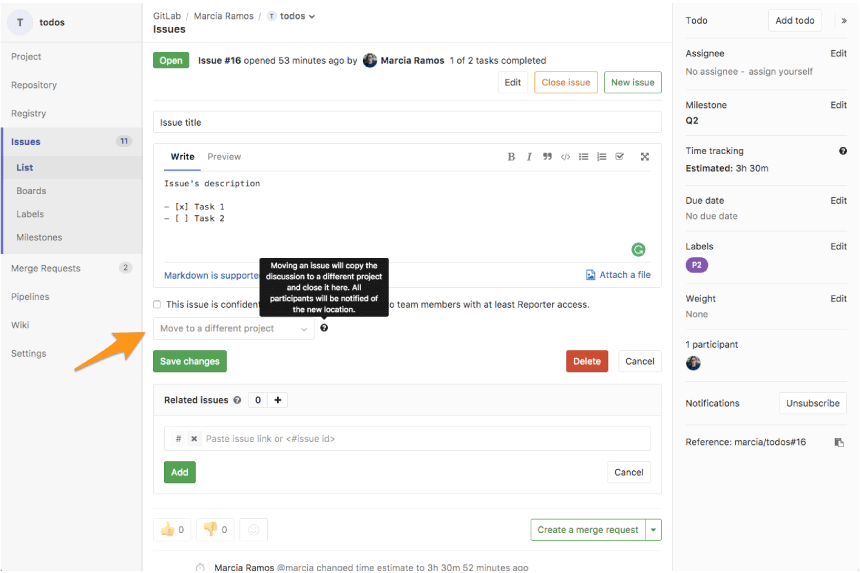Click Cancel next to the Delete button
Screen dimensions: 860x573
[640, 361]
